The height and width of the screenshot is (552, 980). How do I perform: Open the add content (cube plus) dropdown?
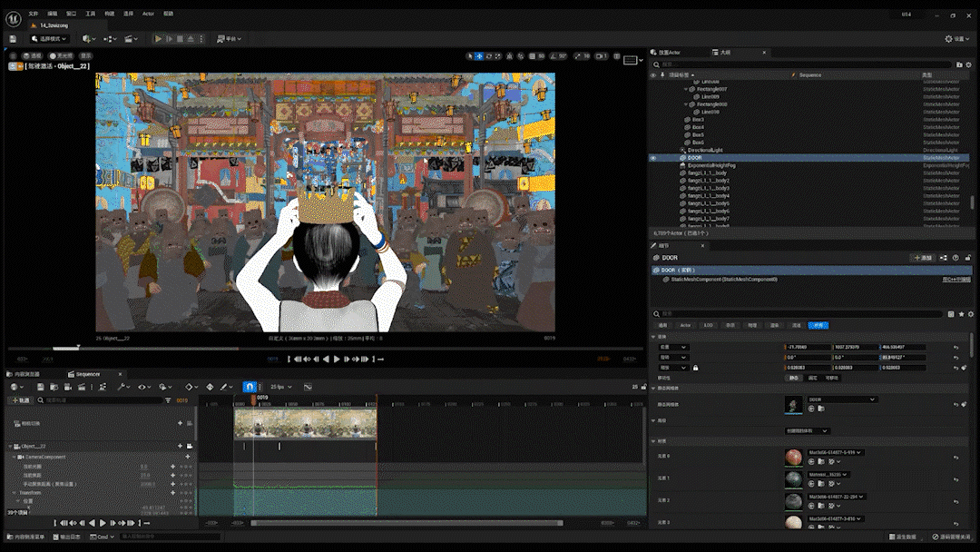[89, 39]
